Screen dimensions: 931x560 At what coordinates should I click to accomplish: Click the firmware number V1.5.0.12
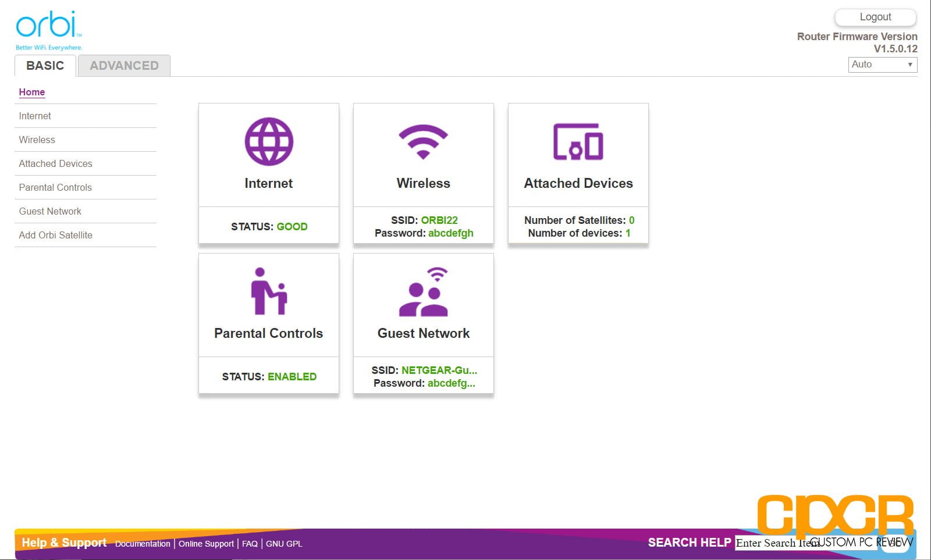pos(896,49)
